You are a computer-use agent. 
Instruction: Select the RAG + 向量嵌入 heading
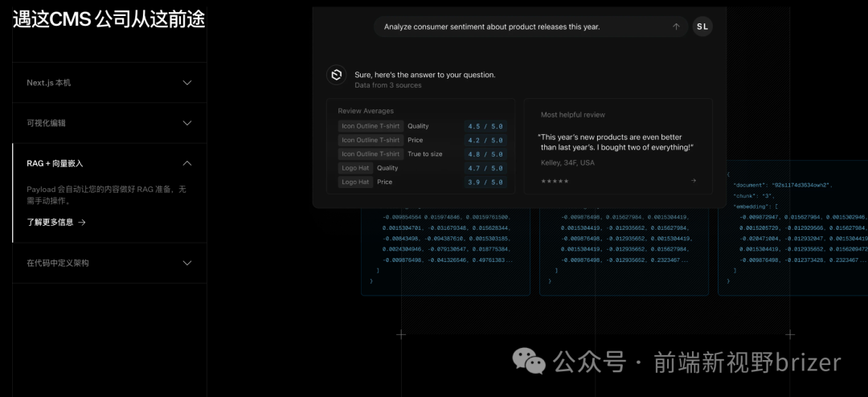(55, 163)
